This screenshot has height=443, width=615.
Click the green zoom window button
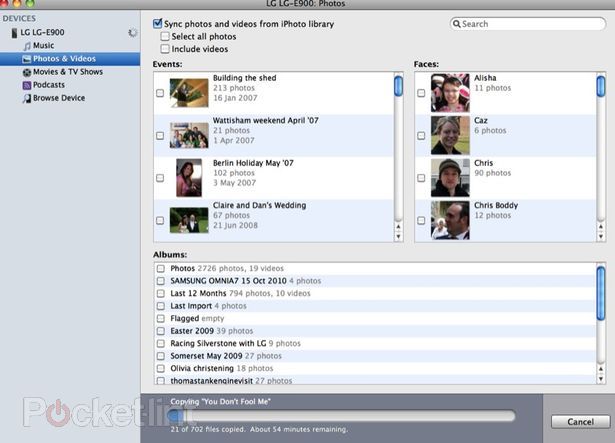[30, 3]
